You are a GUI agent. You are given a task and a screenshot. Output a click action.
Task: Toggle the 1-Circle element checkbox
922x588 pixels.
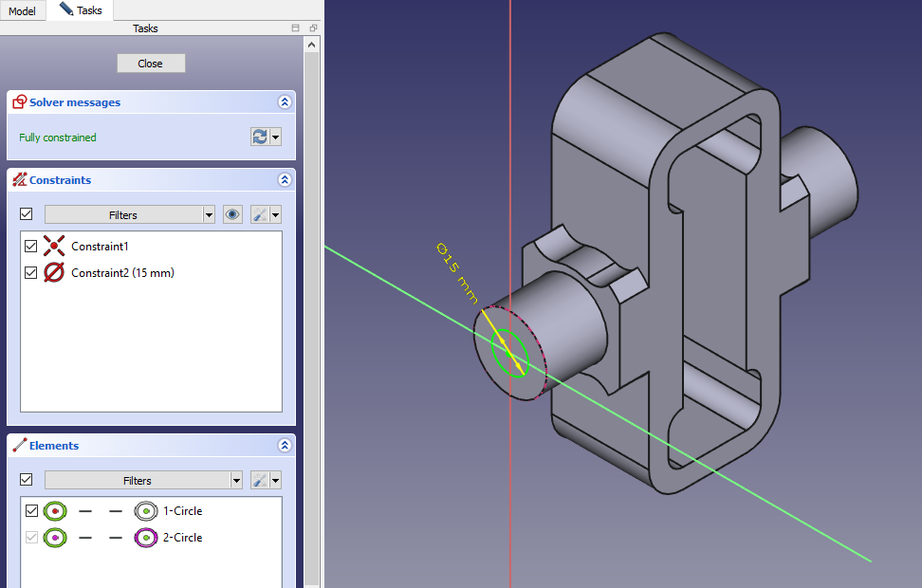pyautogui.click(x=31, y=511)
